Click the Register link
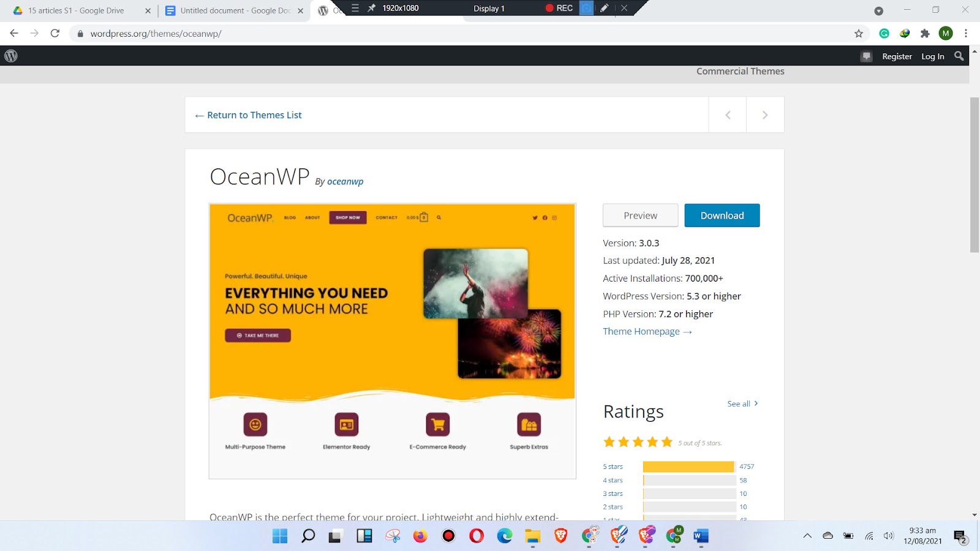The height and width of the screenshot is (551, 980). click(897, 56)
